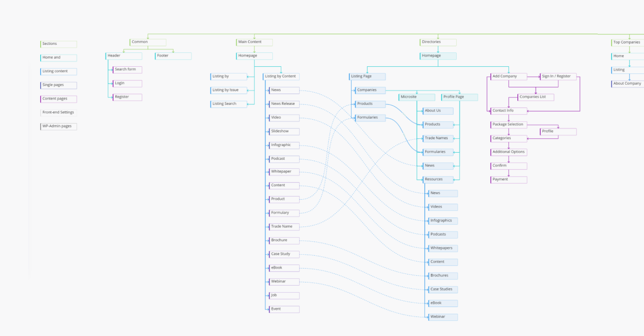Image resolution: width=644 pixels, height=336 pixels.
Task: Click the "Companies List" node
Action: click(x=536, y=97)
